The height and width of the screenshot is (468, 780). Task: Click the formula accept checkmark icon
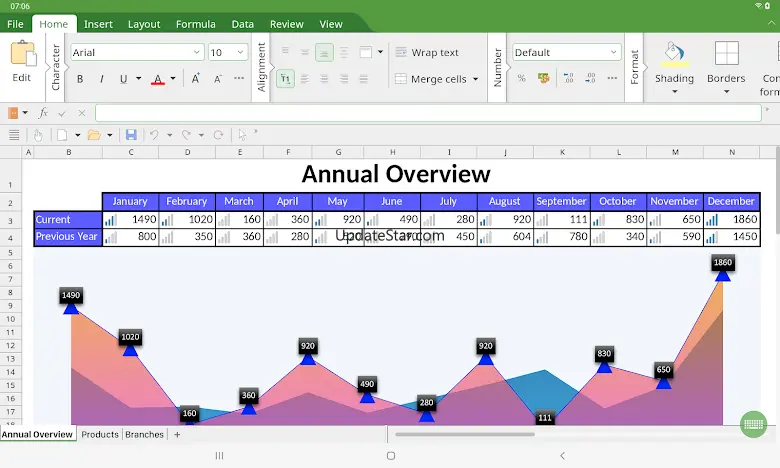point(62,113)
